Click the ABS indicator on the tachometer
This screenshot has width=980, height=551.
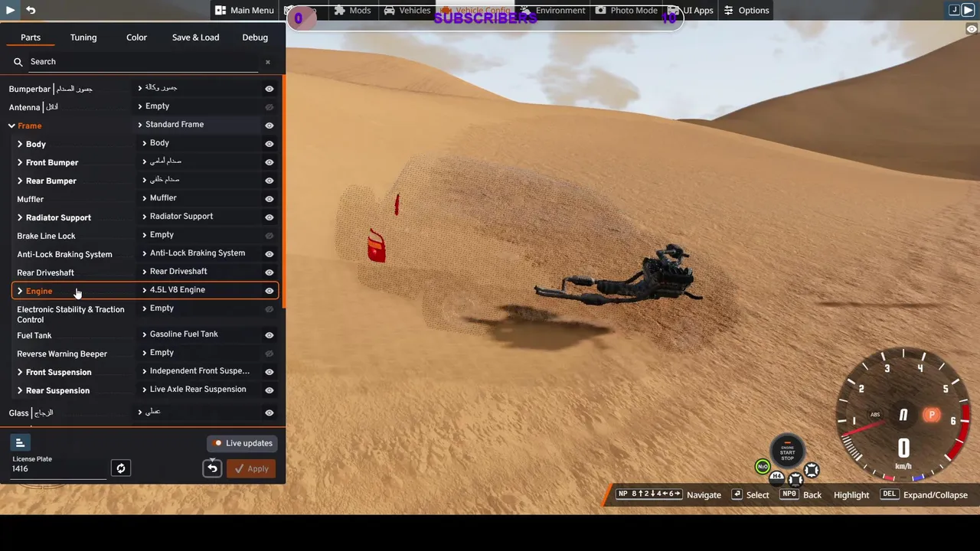click(875, 415)
